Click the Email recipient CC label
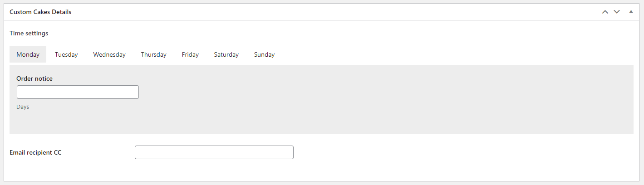 coord(35,152)
